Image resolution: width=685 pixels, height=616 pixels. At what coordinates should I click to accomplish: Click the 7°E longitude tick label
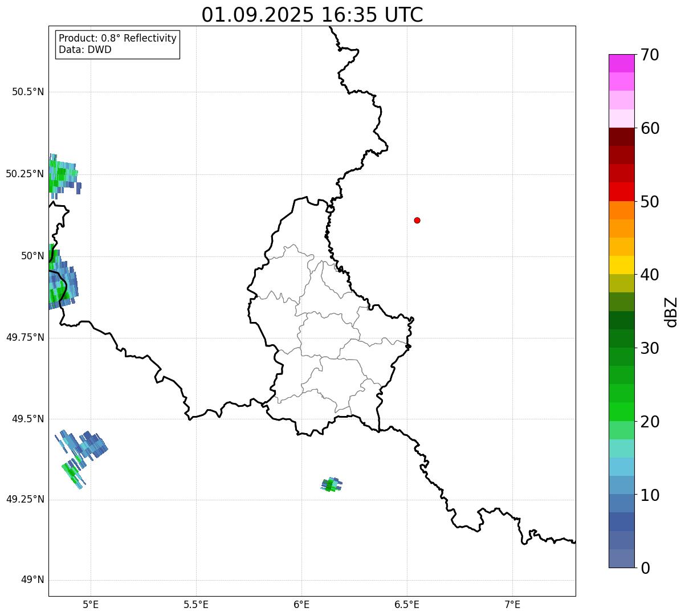(x=512, y=604)
